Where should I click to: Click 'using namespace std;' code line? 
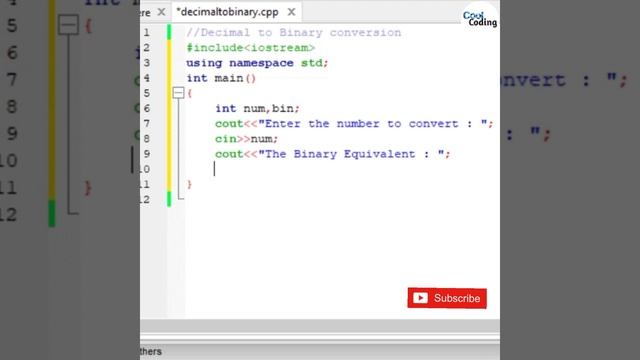(257, 63)
